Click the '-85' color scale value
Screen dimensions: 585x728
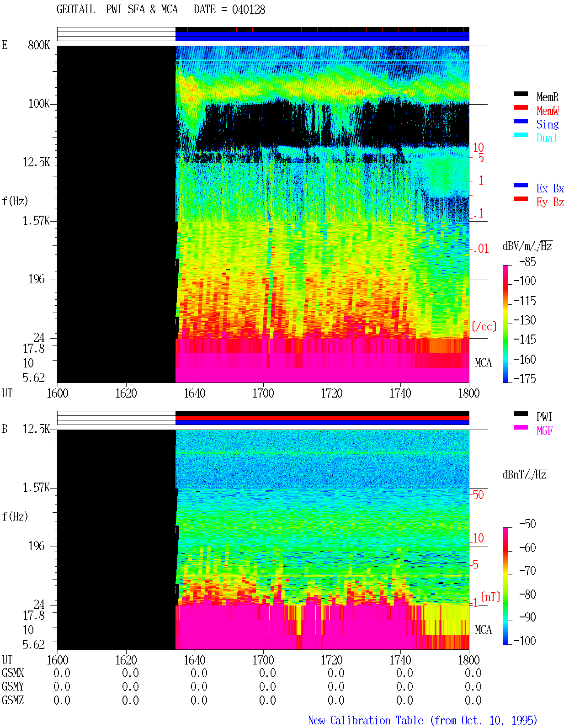coord(527,262)
